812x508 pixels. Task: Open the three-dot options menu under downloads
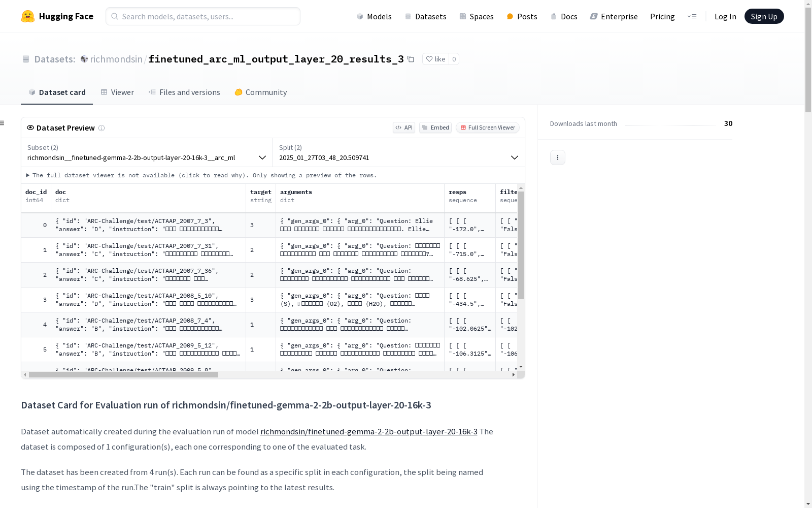(x=558, y=157)
